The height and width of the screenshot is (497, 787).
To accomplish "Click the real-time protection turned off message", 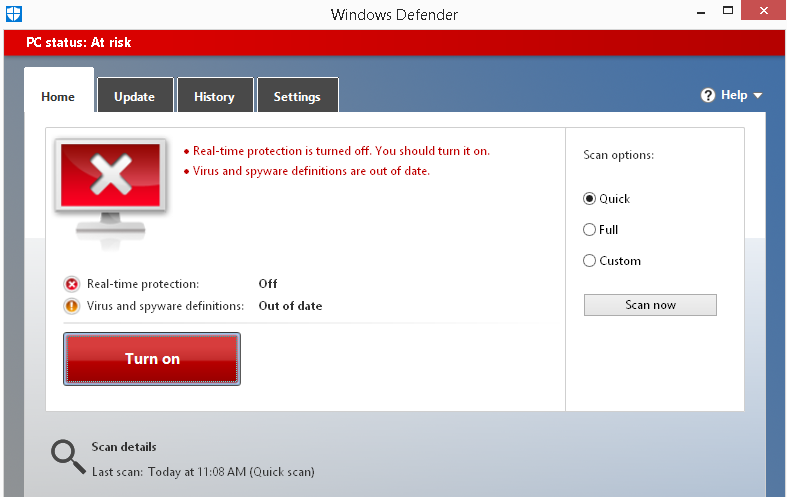I will (x=341, y=151).
